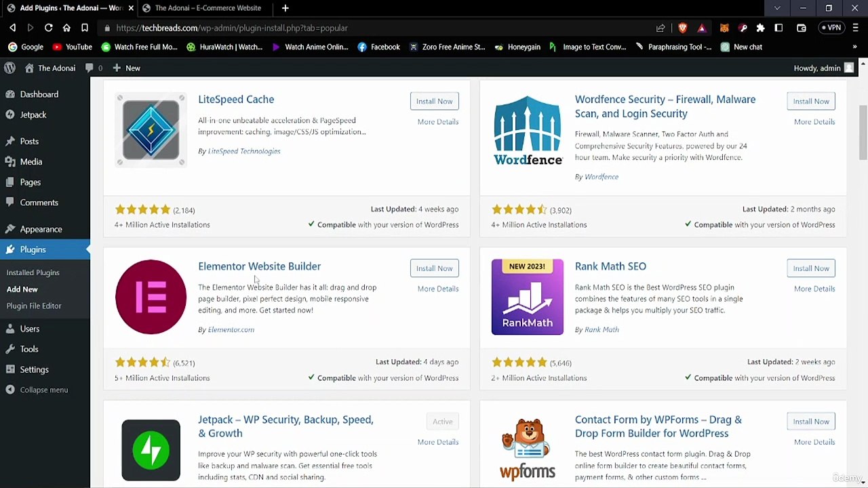Screen dimensions: 868x488
Task: Open the tab search dropdown arrow
Action: click(777, 8)
